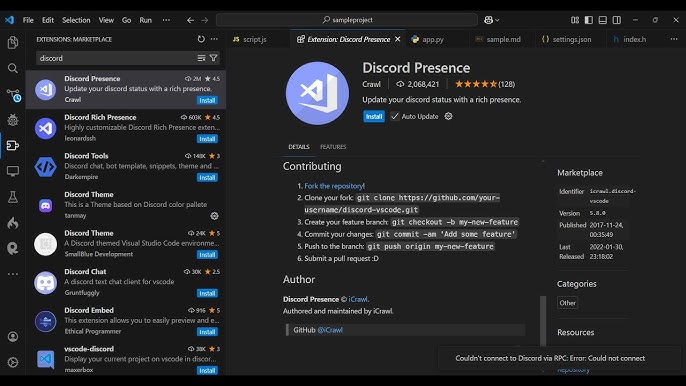686x386 pixels.
Task: Toggle the bottom panel layout
Action: (602, 20)
